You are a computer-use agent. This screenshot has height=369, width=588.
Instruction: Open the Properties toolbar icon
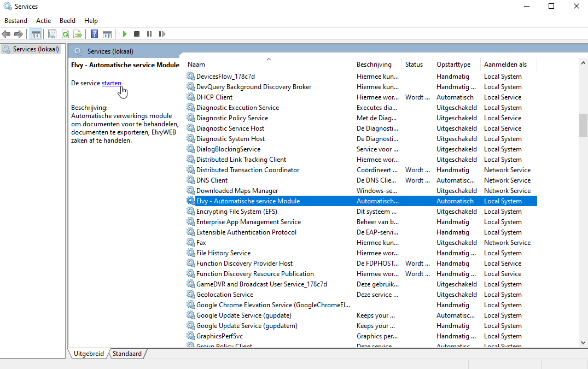click(52, 34)
